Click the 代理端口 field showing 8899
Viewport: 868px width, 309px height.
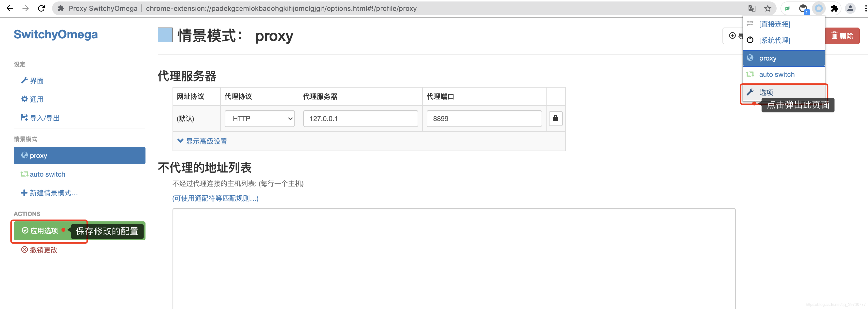point(484,119)
